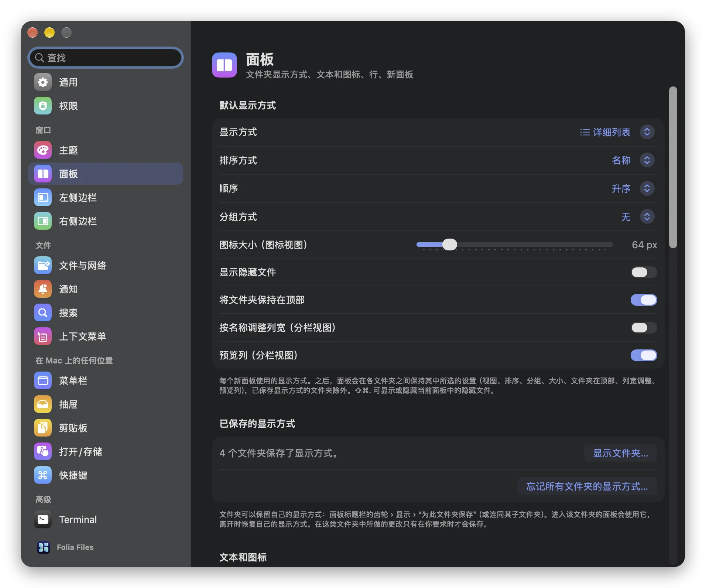Viewport: 706px width, 588px height.
Task: Click the 4 个文件夹保存了显示方式 text
Action: point(280,453)
